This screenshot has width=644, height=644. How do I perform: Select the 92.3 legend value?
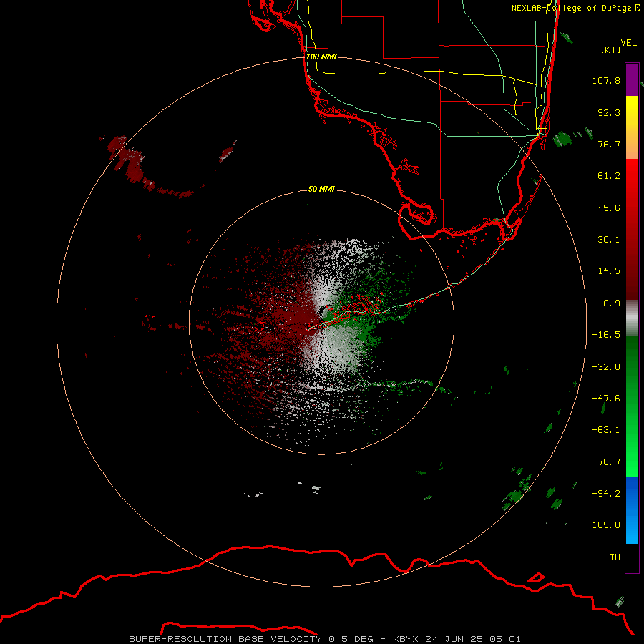click(609, 112)
